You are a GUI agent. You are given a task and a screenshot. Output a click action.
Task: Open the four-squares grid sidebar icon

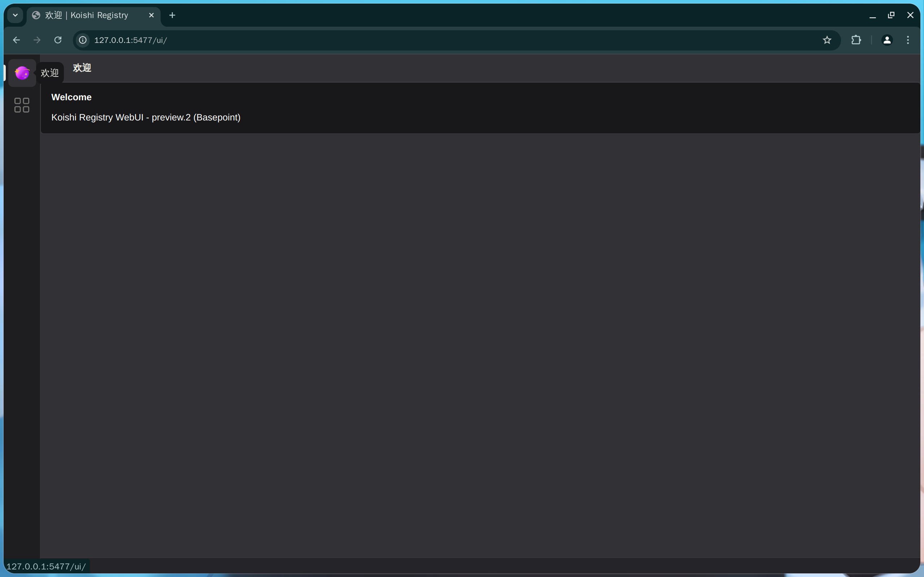(22, 105)
